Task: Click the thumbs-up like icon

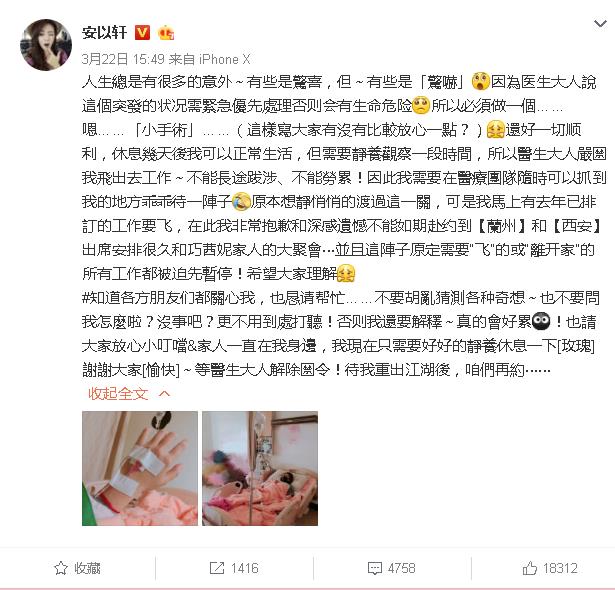Action: point(529,568)
